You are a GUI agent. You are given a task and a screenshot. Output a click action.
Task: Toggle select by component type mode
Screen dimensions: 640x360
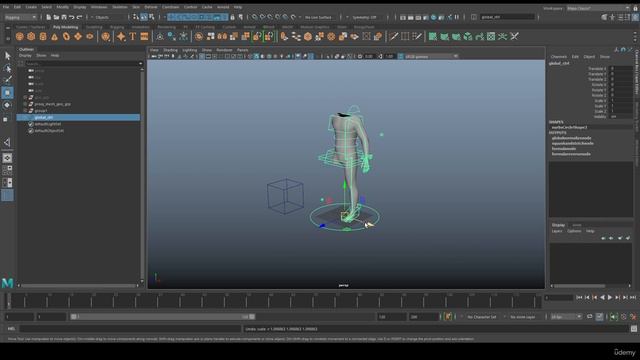152,17
